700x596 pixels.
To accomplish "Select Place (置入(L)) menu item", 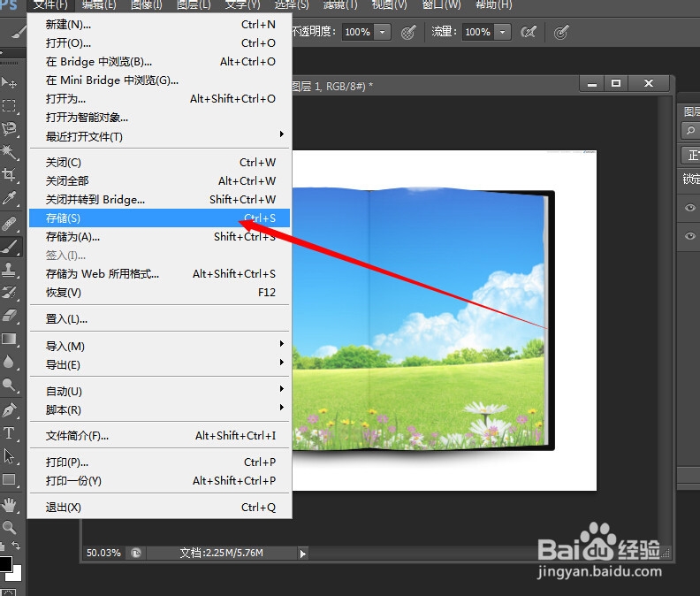I will 160,319.
